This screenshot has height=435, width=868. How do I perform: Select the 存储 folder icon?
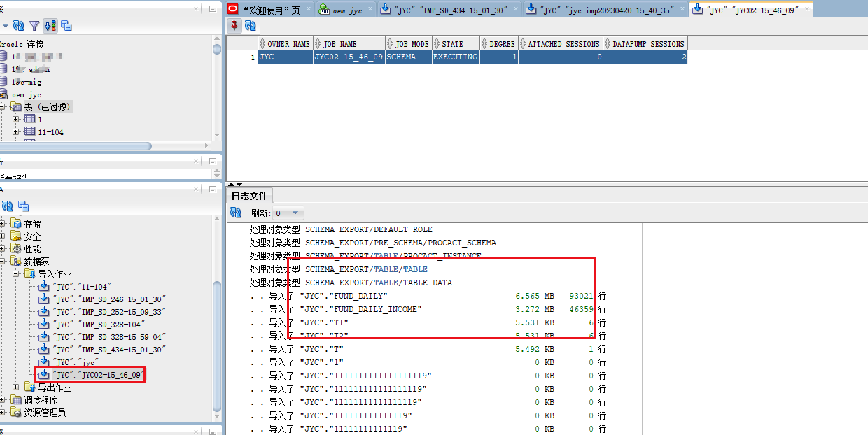click(x=16, y=224)
